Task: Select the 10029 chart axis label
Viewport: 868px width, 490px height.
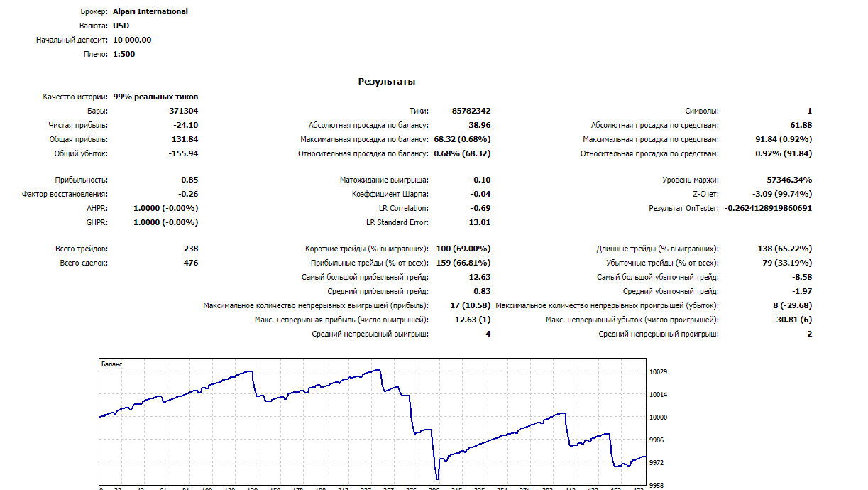Action: [x=658, y=372]
